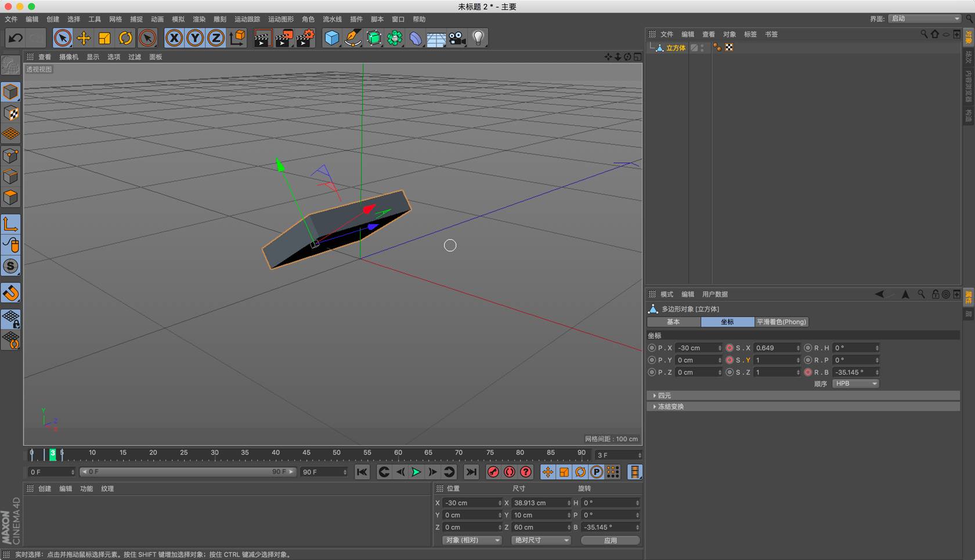Screen dimensions: 975x560
Task: Click the Undo arrow icon
Action: 16,38
